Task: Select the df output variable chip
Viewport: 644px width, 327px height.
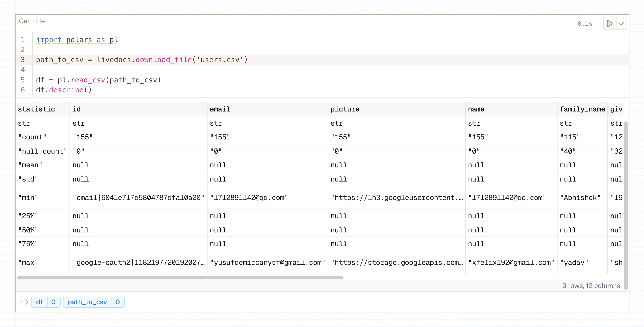Action: tap(39, 302)
